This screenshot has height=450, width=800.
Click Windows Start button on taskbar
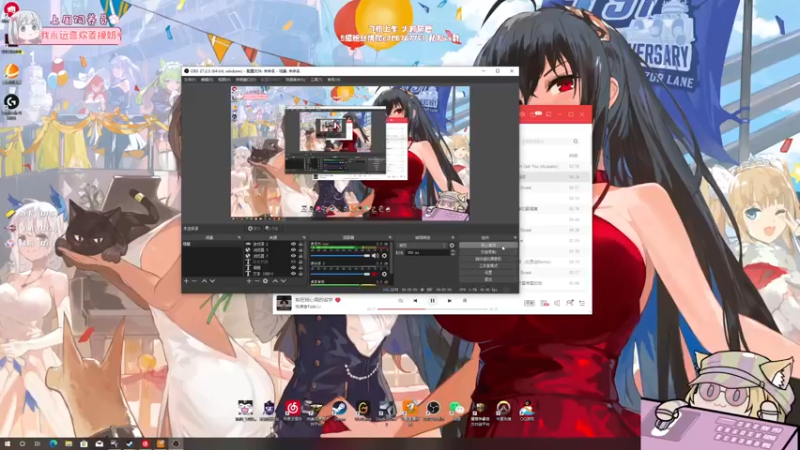[7, 444]
